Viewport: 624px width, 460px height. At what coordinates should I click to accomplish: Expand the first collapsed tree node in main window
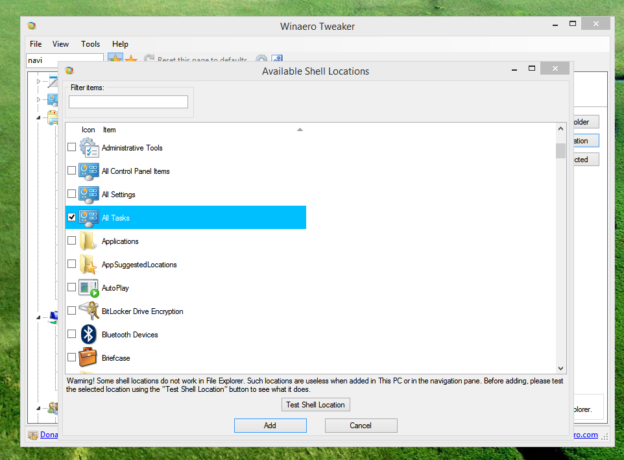point(39,81)
